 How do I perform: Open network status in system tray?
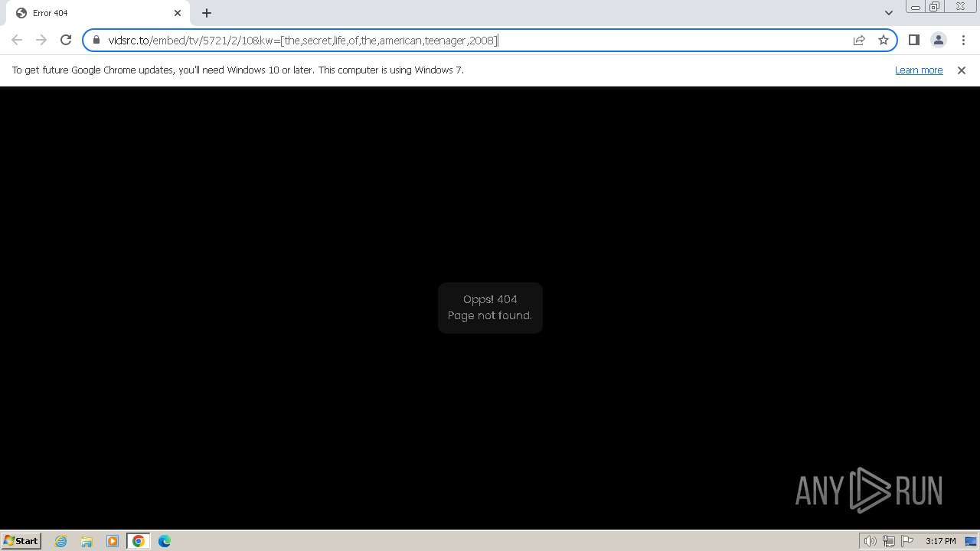click(x=888, y=541)
